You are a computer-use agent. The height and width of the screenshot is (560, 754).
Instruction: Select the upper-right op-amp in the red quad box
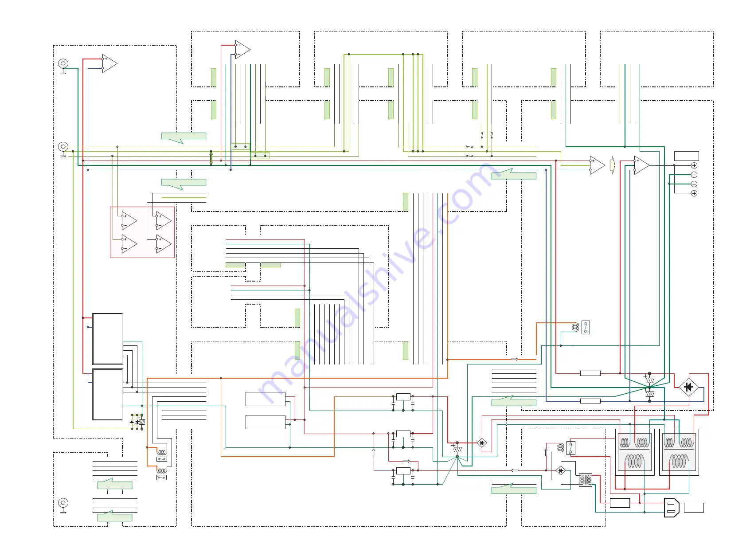point(164,221)
